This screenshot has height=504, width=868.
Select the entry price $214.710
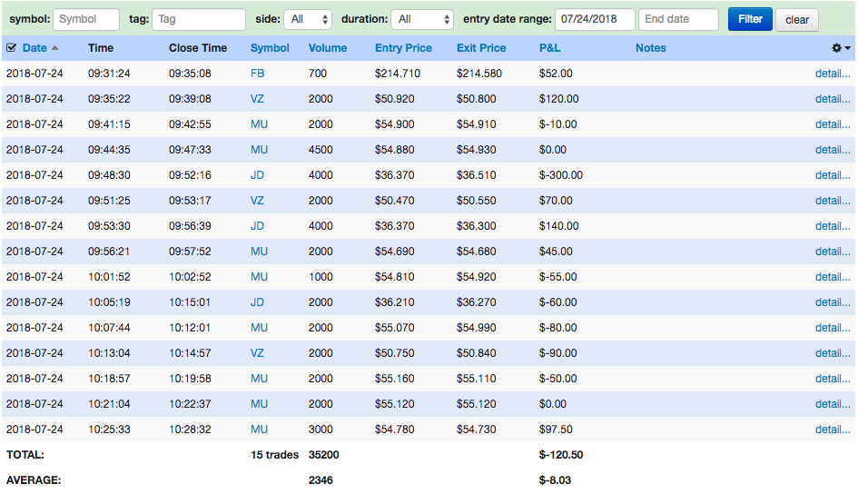click(398, 74)
